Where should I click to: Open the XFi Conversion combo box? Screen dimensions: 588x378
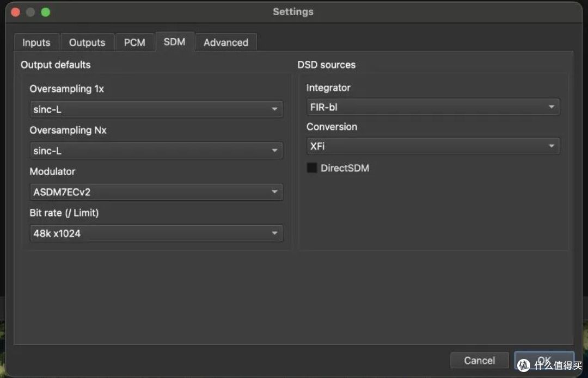click(433, 146)
